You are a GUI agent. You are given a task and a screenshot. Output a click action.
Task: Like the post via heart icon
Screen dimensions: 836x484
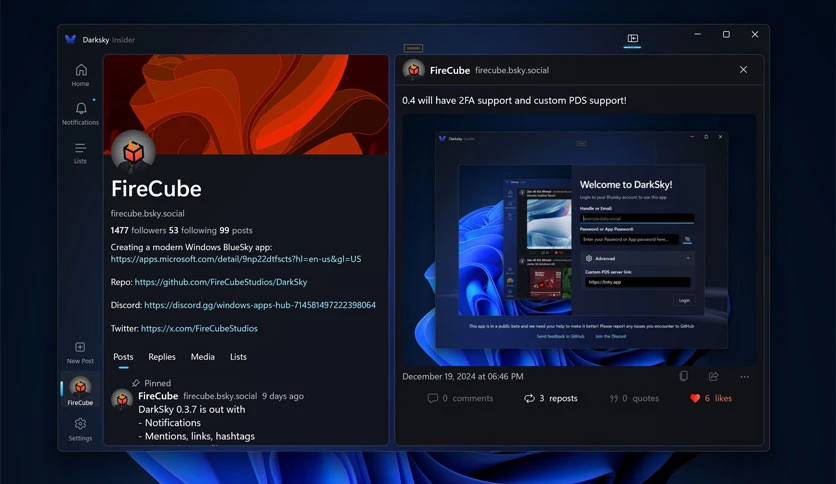[x=695, y=398]
